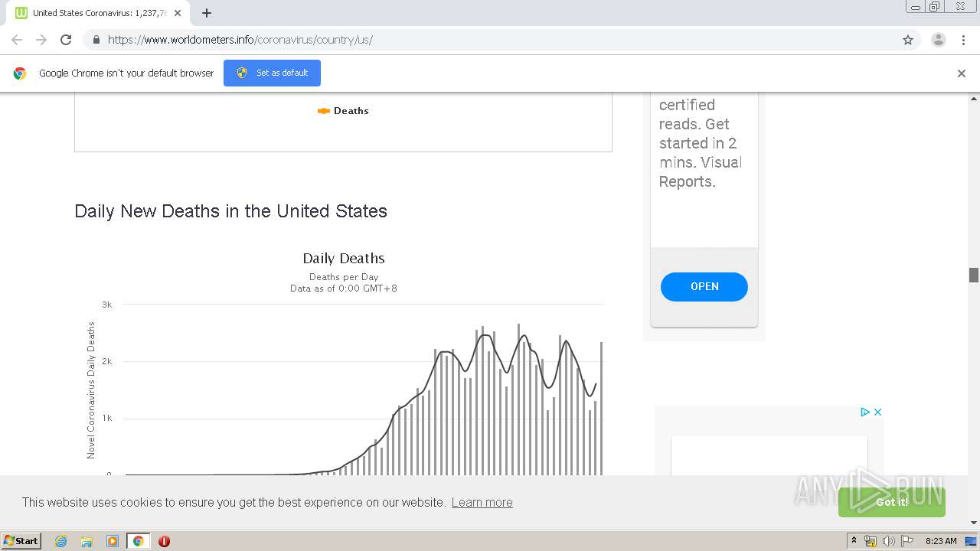Click the site padlock security icon

(96, 40)
